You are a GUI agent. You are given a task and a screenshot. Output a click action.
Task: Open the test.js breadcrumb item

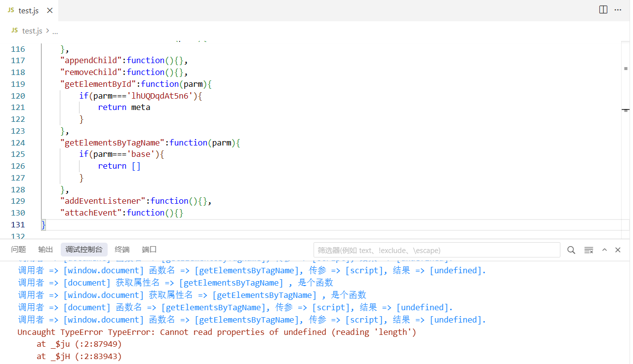(32, 31)
